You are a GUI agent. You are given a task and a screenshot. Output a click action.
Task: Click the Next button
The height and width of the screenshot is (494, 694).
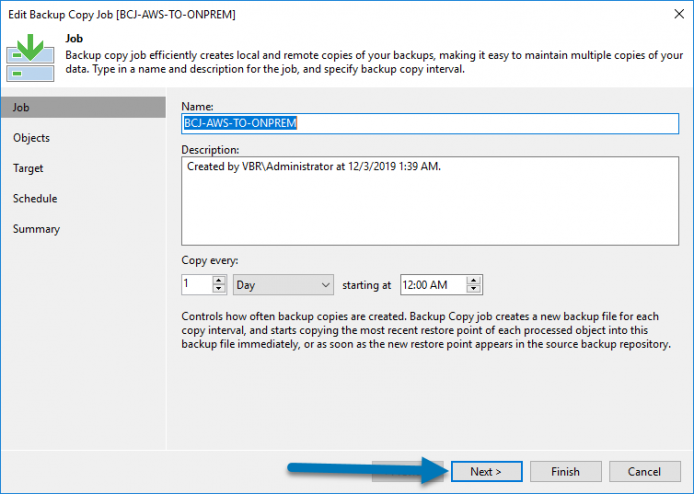click(486, 471)
